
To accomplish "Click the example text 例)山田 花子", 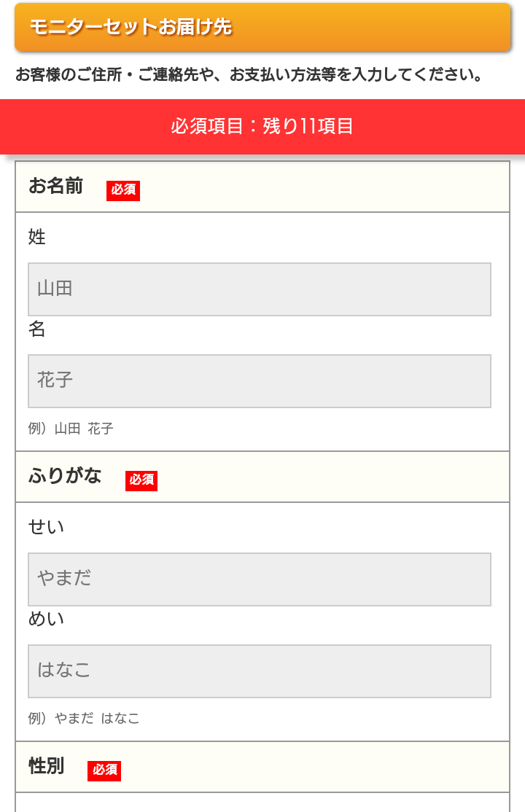I will [x=71, y=429].
